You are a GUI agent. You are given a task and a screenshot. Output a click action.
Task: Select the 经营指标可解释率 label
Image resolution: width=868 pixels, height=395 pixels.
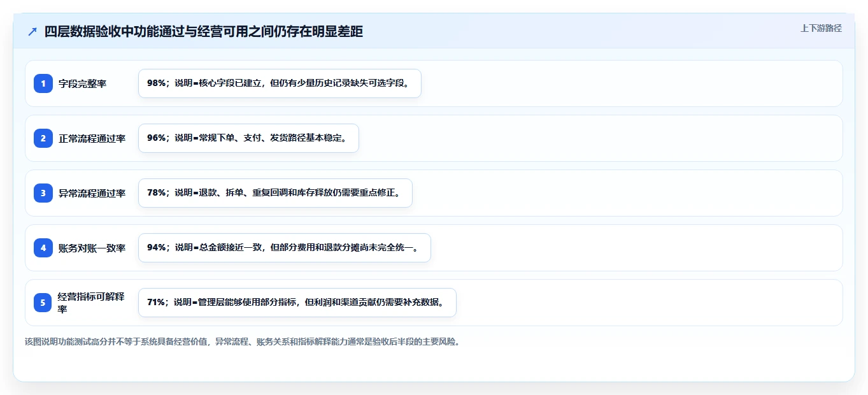tap(91, 303)
